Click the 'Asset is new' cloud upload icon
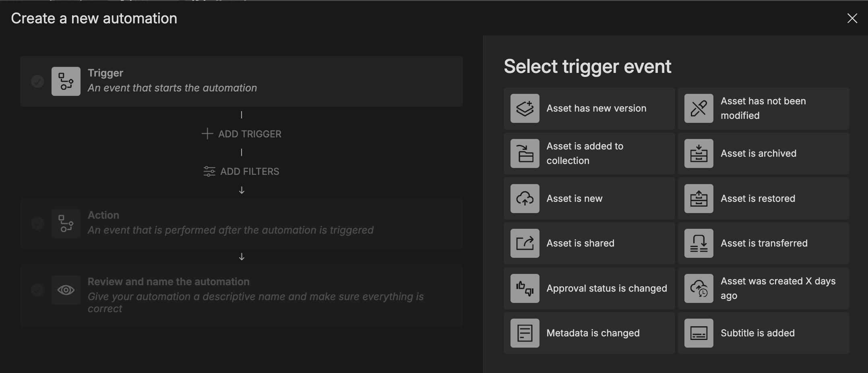 click(525, 199)
